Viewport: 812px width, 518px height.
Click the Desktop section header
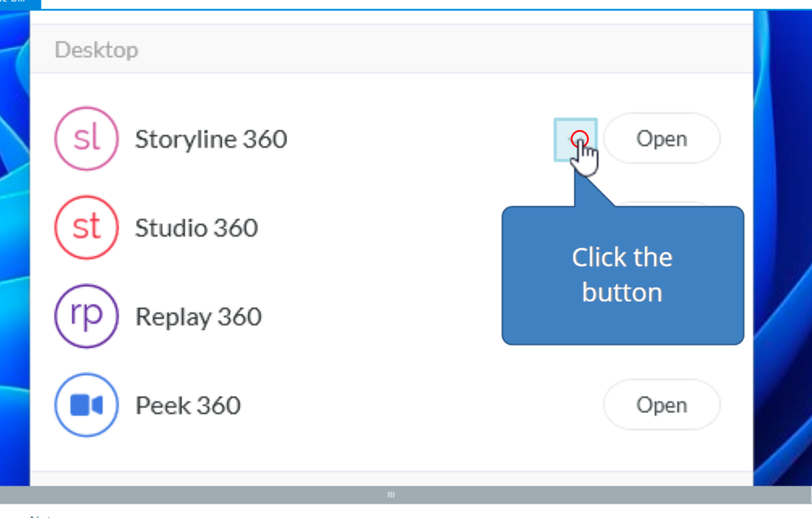[x=96, y=50]
